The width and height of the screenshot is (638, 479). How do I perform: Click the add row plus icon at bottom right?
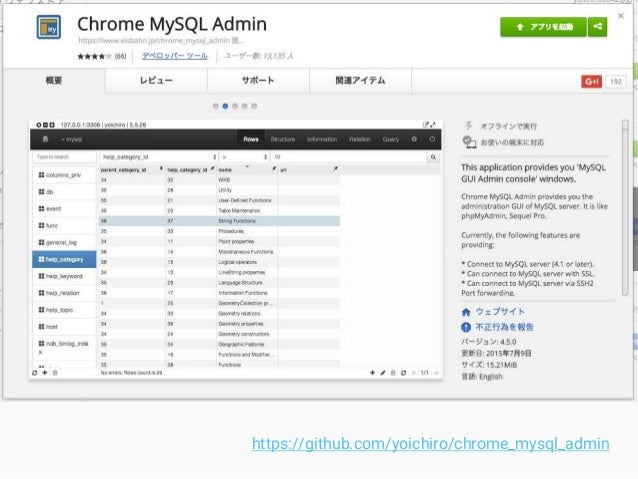coord(372,373)
